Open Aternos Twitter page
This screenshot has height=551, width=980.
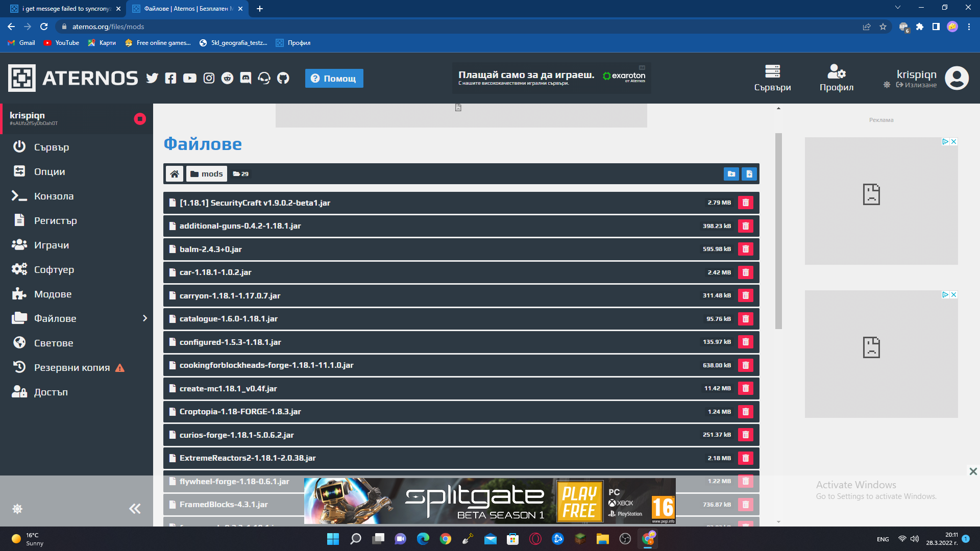click(152, 78)
